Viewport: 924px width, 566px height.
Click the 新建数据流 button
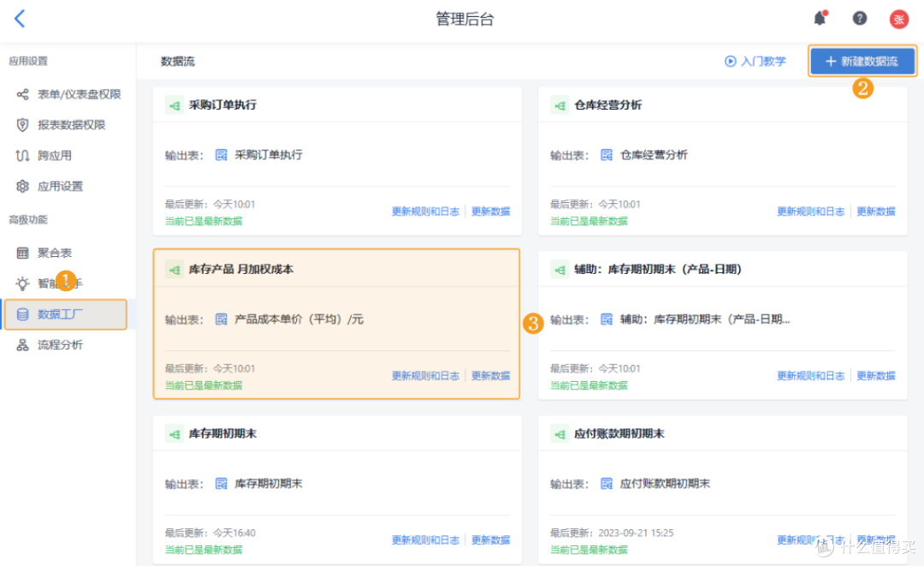[x=862, y=62]
